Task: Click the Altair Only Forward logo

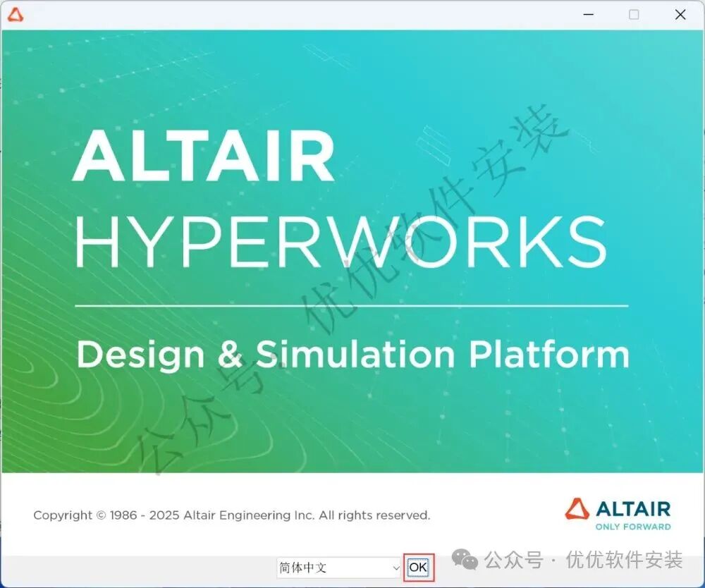Action: (618, 514)
